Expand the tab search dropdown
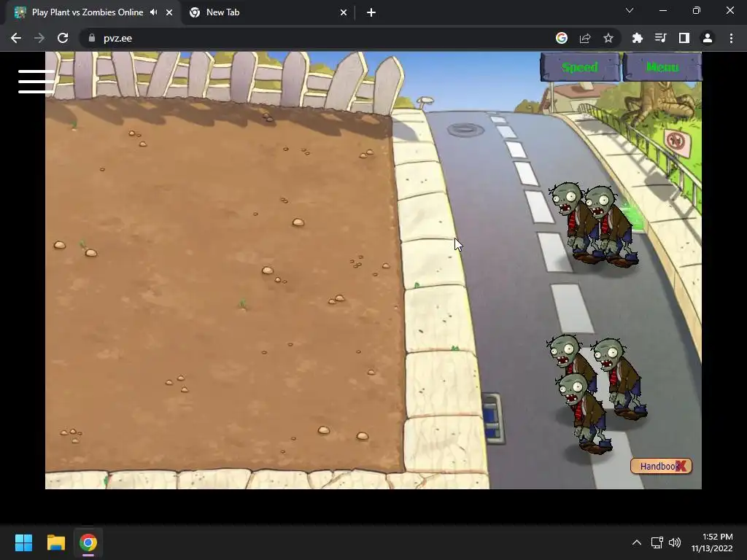The width and height of the screenshot is (747, 560). click(630, 10)
